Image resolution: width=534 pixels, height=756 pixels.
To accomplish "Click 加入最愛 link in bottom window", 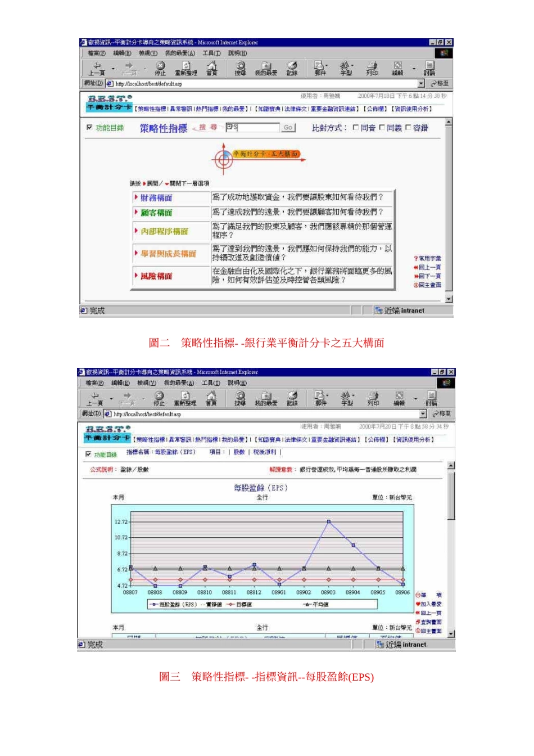I will (x=429, y=604).
